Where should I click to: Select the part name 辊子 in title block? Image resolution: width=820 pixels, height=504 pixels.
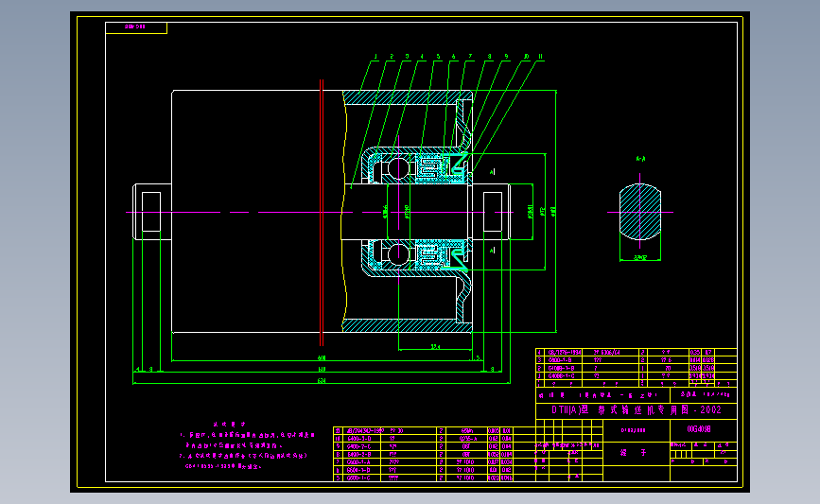[634, 453]
